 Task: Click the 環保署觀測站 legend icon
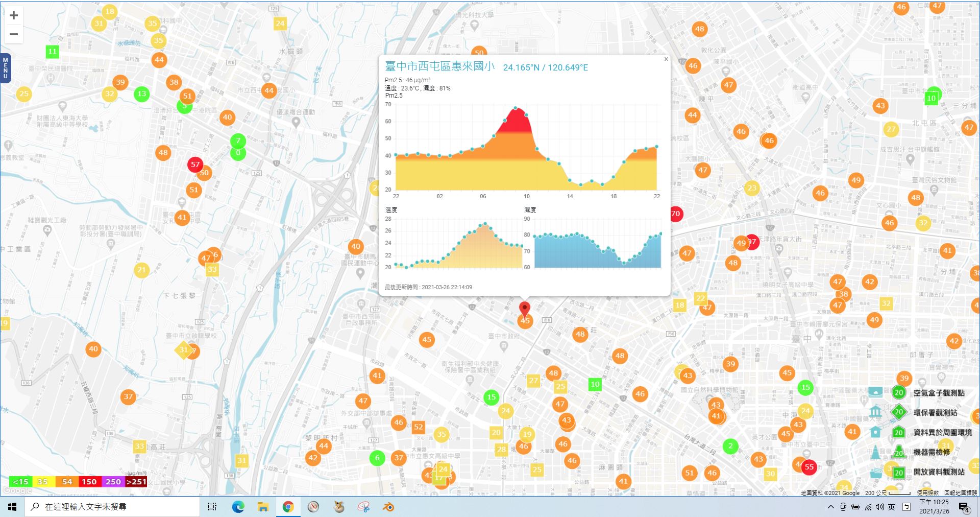coord(899,412)
